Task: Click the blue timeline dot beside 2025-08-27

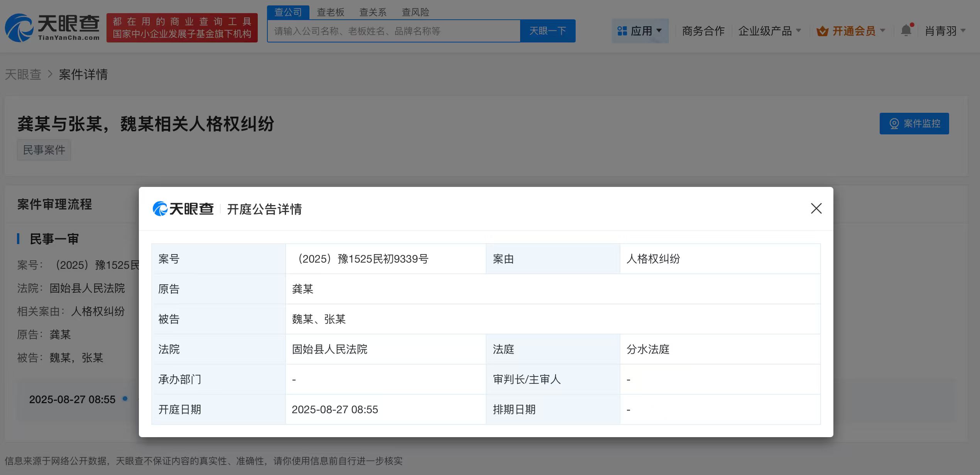Action: tap(125, 400)
